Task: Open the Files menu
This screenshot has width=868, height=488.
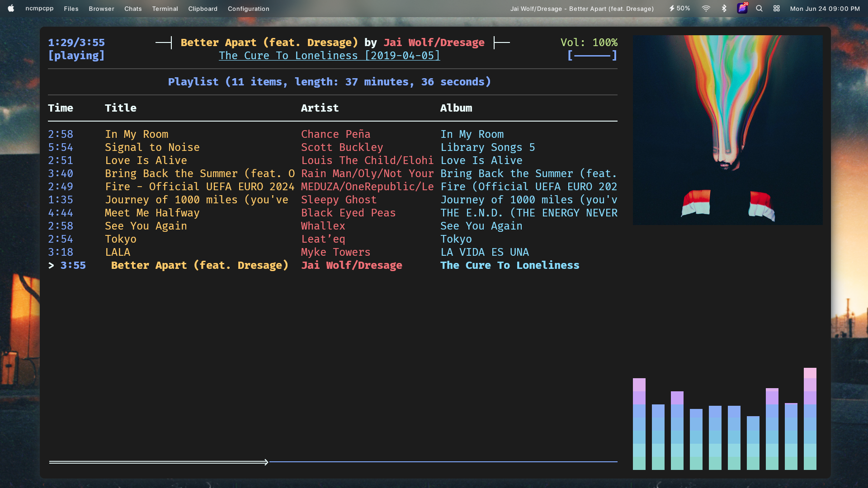Action: 71,9
